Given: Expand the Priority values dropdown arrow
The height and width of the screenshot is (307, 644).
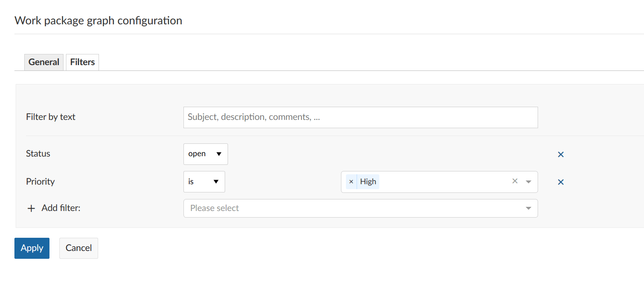Looking at the screenshot, I should click(528, 182).
